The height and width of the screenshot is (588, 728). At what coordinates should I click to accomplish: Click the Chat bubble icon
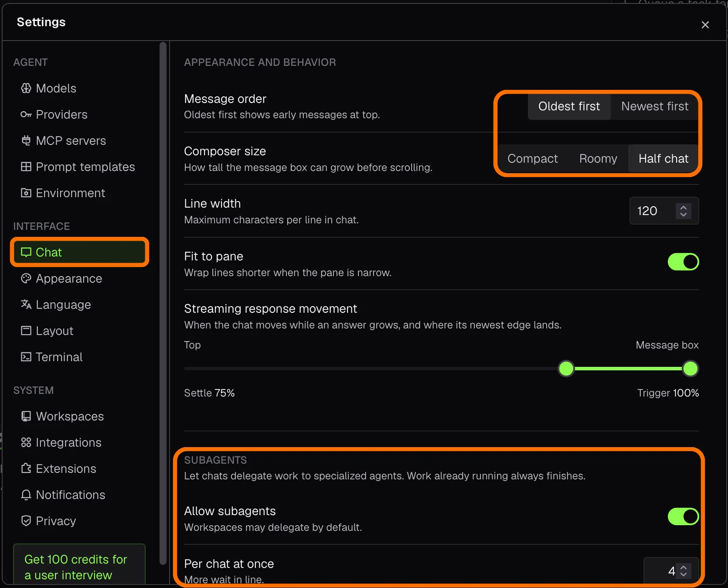(26, 253)
